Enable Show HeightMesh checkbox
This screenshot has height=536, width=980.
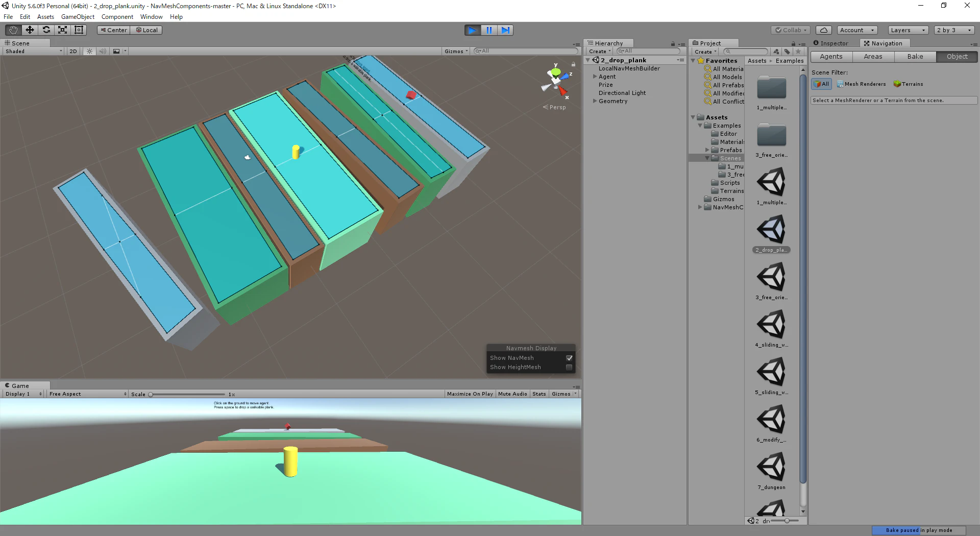coord(569,367)
